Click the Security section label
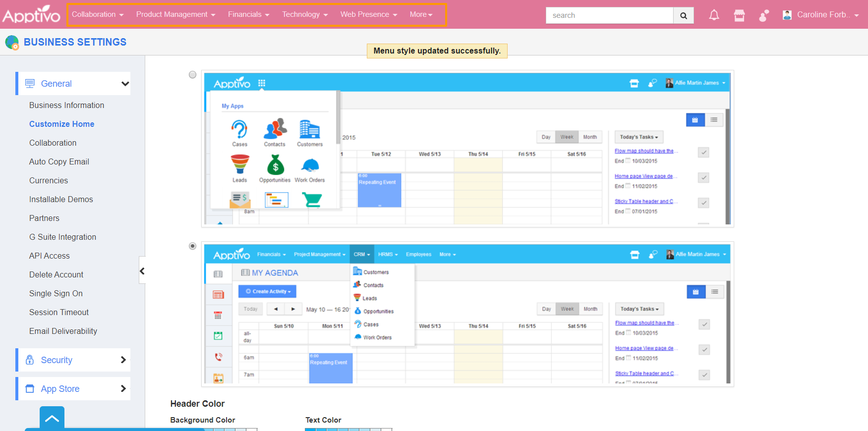The height and width of the screenshot is (431, 868). (57, 360)
